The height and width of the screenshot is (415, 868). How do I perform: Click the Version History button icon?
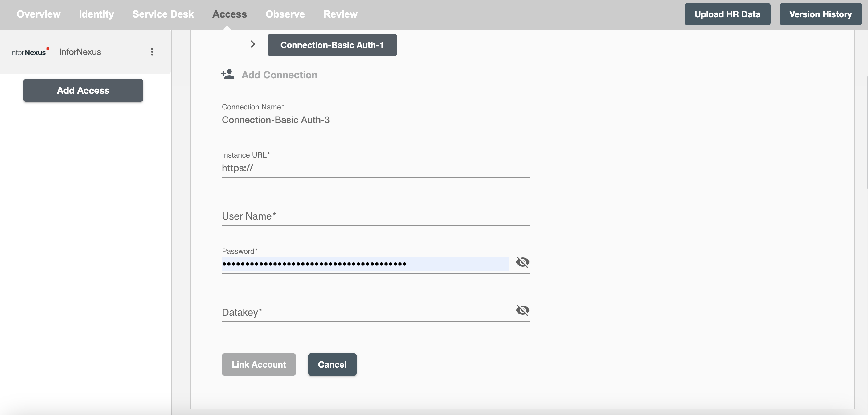tap(821, 14)
